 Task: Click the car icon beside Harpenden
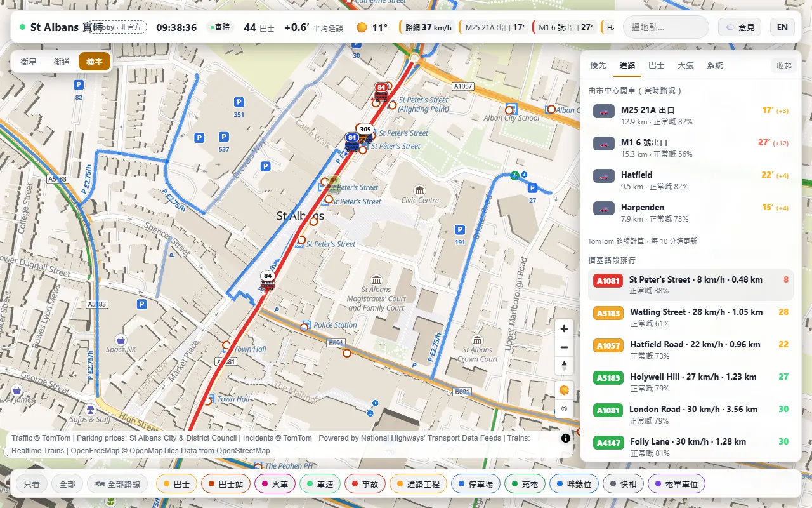(x=604, y=208)
